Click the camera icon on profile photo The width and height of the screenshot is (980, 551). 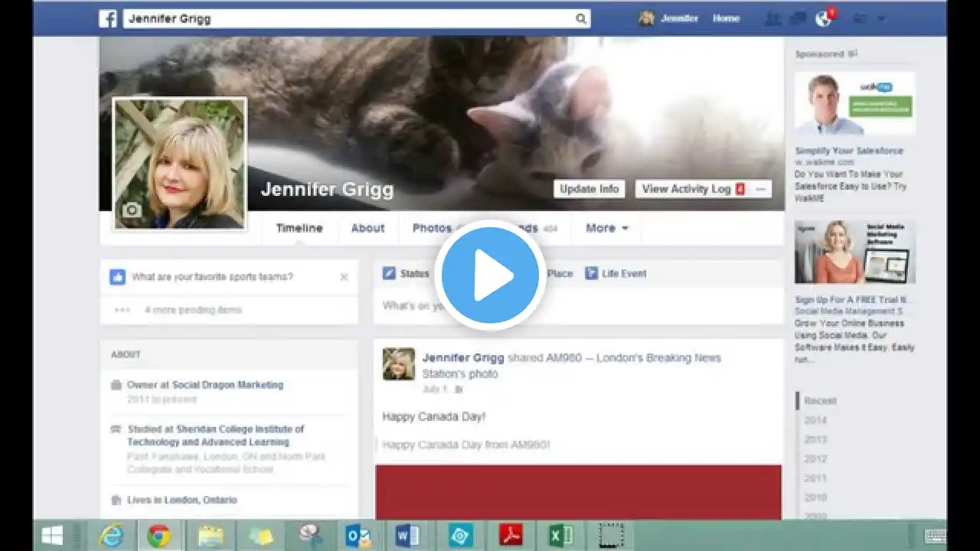click(x=132, y=210)
